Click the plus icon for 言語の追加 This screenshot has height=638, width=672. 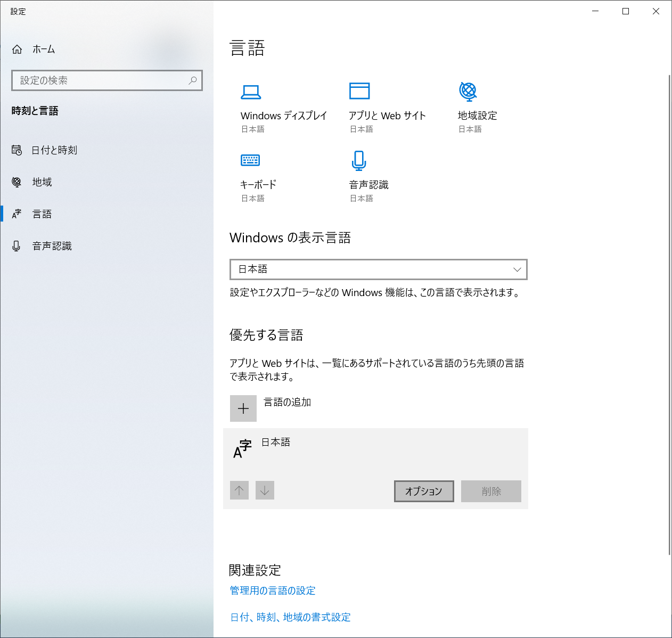coord(243,408)
